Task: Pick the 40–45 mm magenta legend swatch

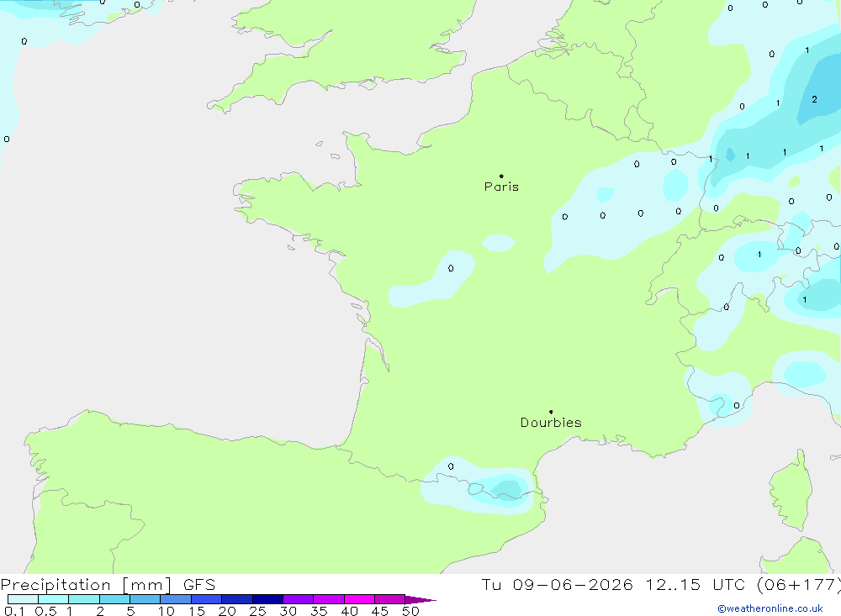Action: [359, 599]
